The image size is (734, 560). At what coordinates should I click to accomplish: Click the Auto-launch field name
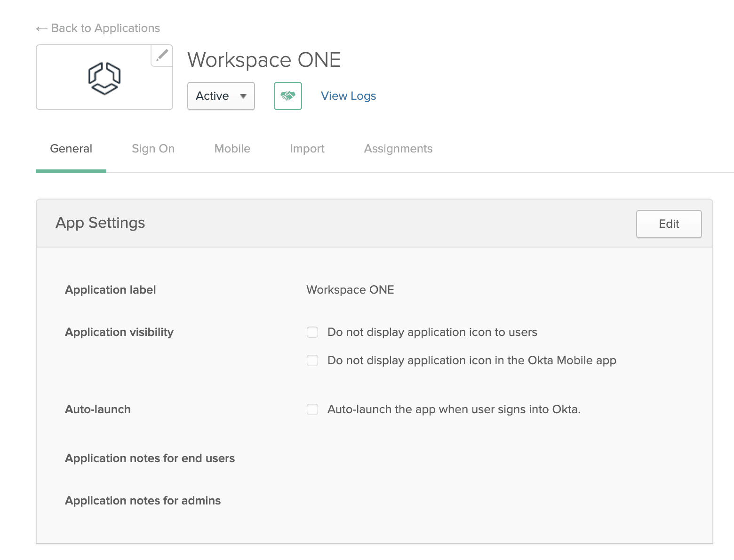[98, 409]
